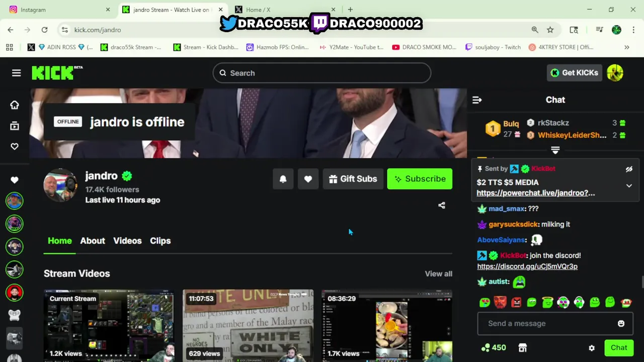Open Following heart outline in sidebar
The width and height of the screenshot is (644, 362).
(x=15, y=146)
